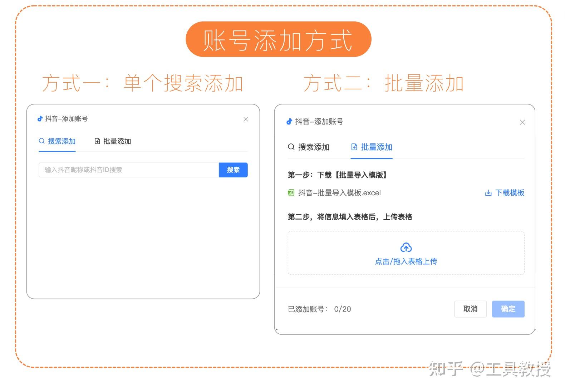
Task: Click the Douyin logo in right dialog title
Action: [289, 122]
